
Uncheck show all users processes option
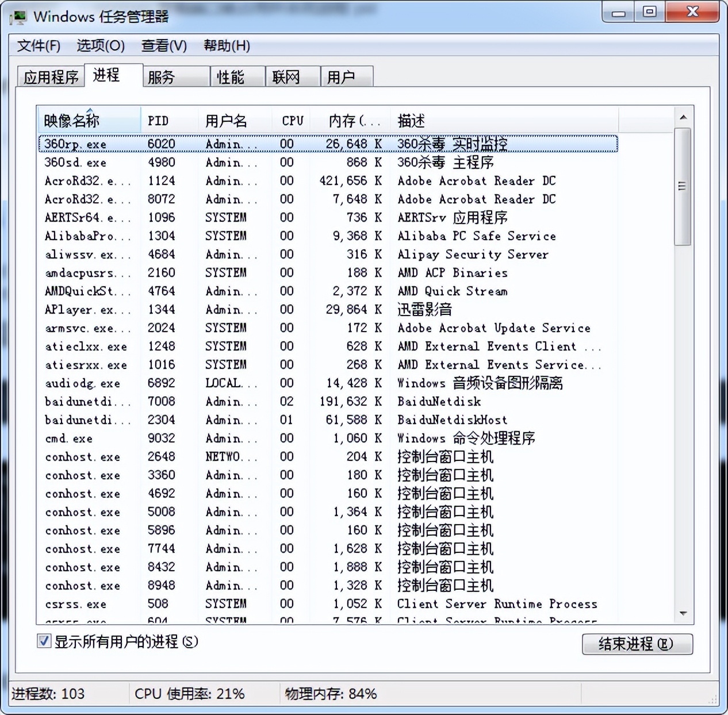pos(44,641)
